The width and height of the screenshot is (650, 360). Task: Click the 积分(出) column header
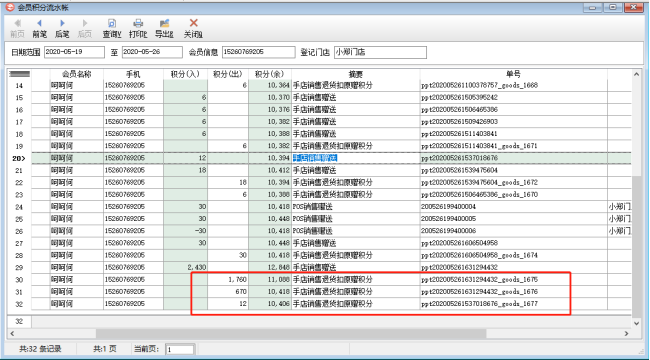(x=228, y=74)
